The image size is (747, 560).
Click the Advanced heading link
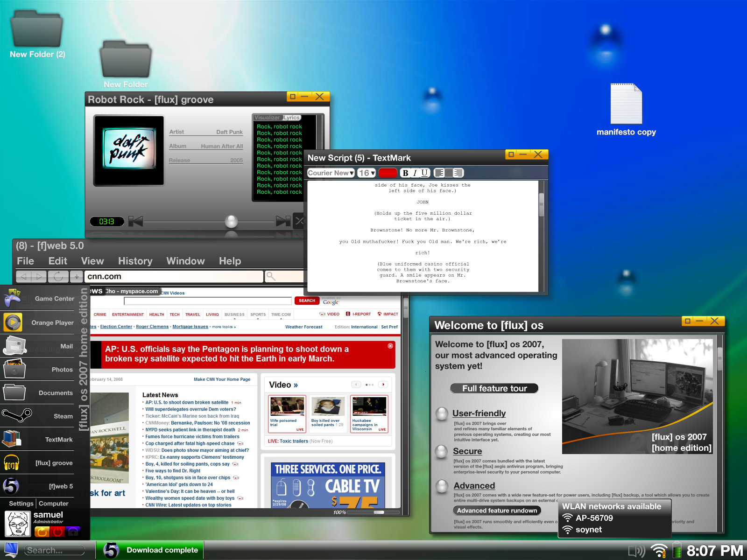coord(474,486)
